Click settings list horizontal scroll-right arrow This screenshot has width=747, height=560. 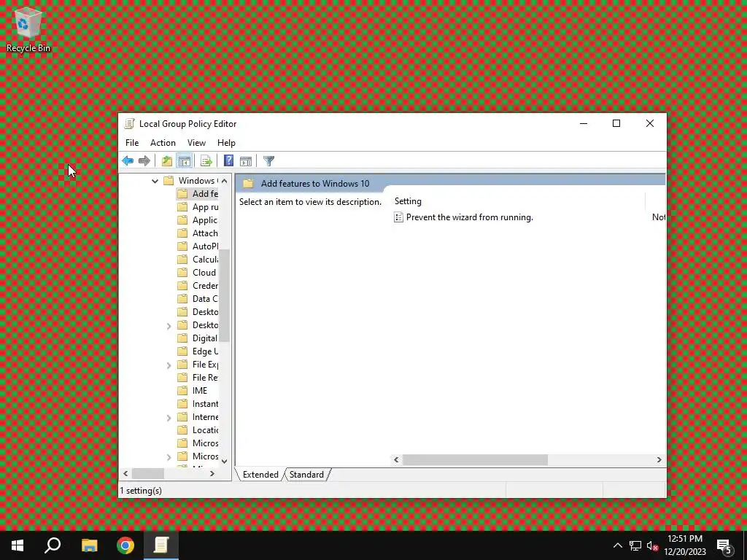click(659, 459)
